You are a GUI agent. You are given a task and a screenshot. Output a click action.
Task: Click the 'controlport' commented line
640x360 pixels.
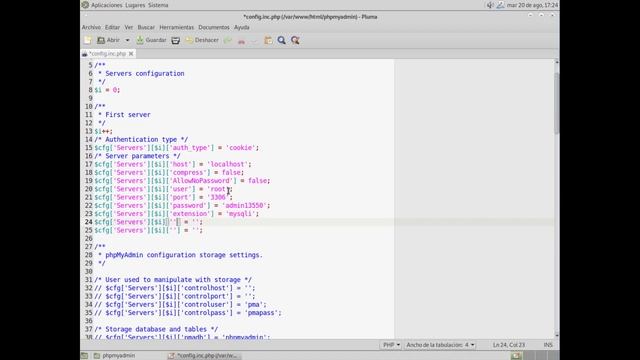pos(175,296)
